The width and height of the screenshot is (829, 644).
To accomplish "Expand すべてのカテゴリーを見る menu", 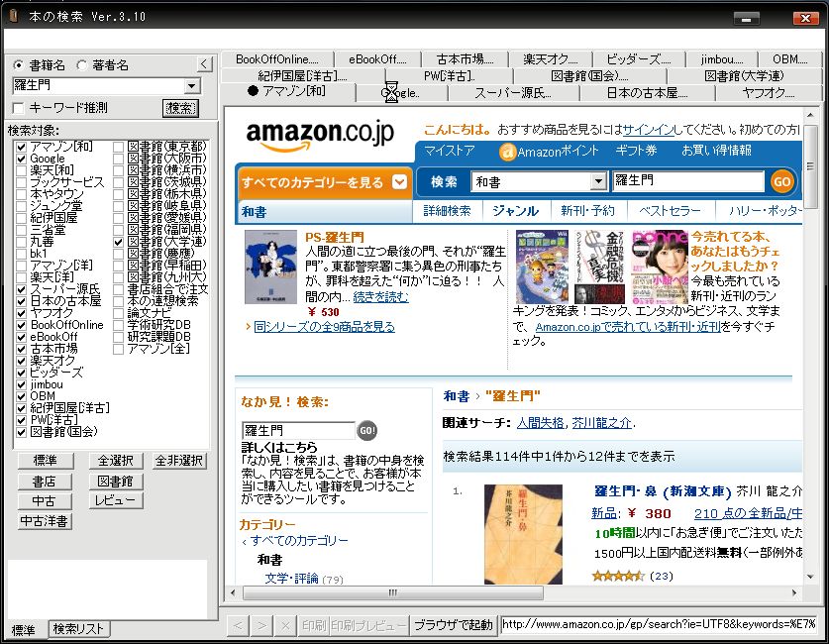I will (x=324, y=182).
